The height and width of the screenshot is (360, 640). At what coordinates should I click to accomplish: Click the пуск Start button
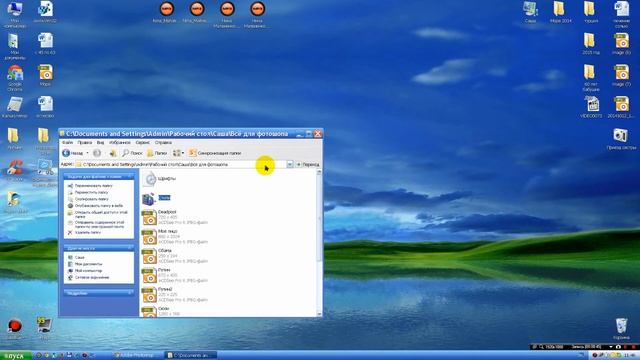(16, 356)
